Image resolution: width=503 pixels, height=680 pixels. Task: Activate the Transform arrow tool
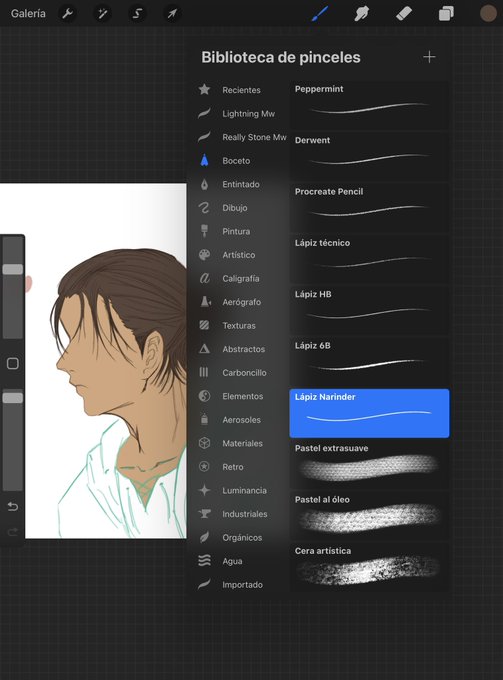(x=172, y=14)
